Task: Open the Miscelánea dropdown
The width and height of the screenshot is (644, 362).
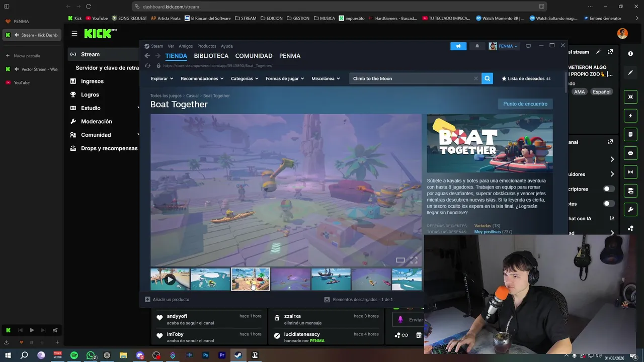Action: [326, 78]
